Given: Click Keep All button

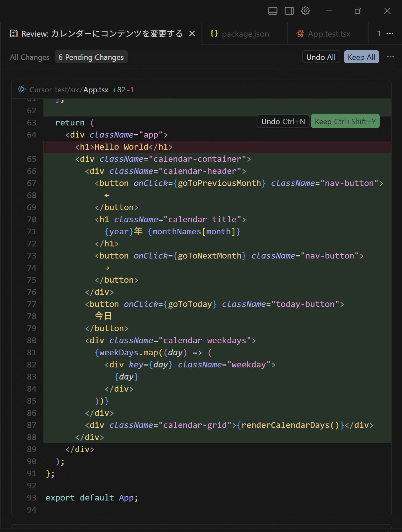Looking at the screenshot, I should click(361, 57).
